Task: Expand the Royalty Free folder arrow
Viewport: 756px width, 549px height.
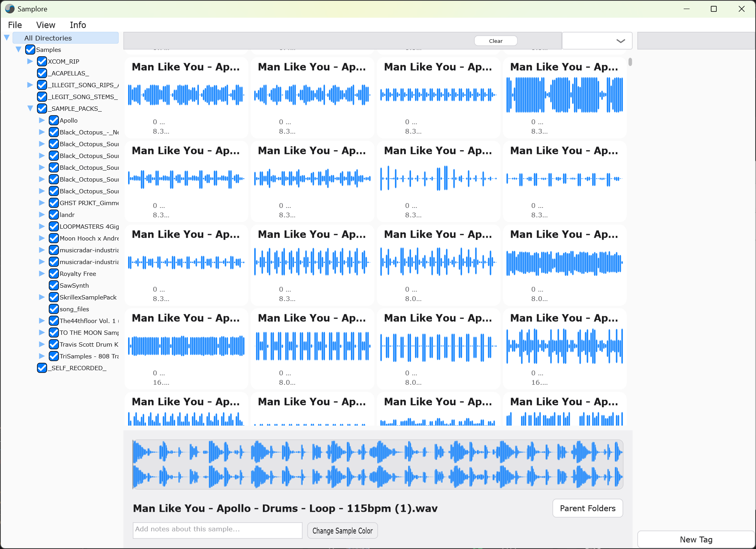Action: [x=42, y=274]
